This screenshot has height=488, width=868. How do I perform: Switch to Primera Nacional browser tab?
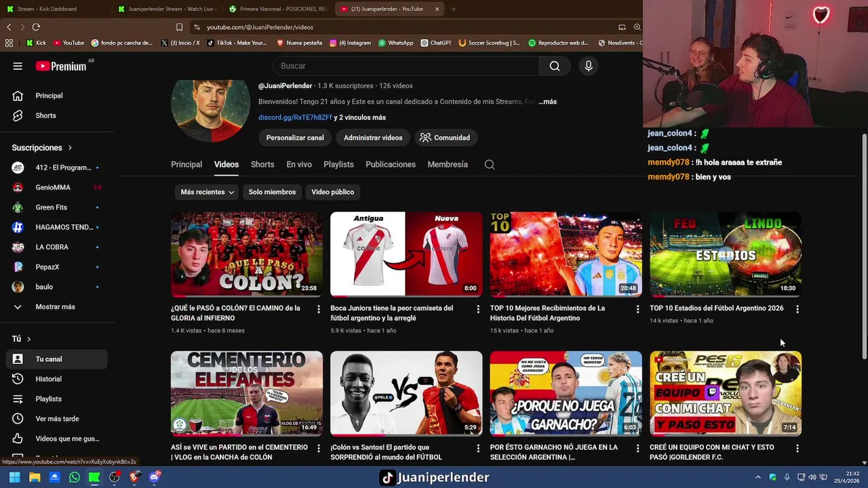279,9
